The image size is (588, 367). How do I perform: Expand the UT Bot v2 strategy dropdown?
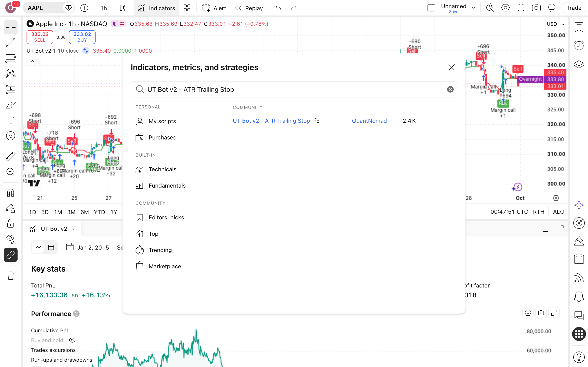pos(74,229)
